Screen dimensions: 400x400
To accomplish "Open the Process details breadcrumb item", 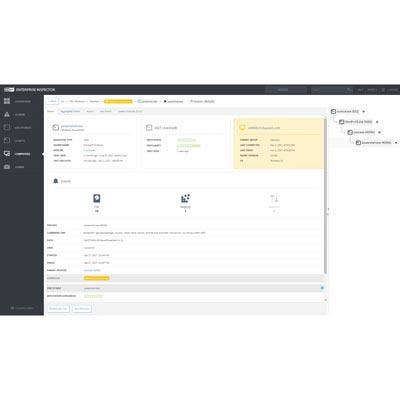I will coord(202,101).
